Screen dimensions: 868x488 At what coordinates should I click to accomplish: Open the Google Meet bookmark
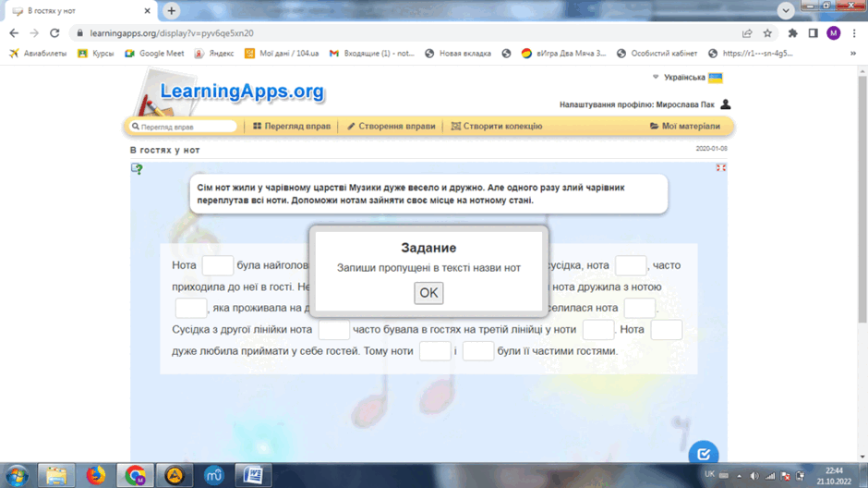154,54
